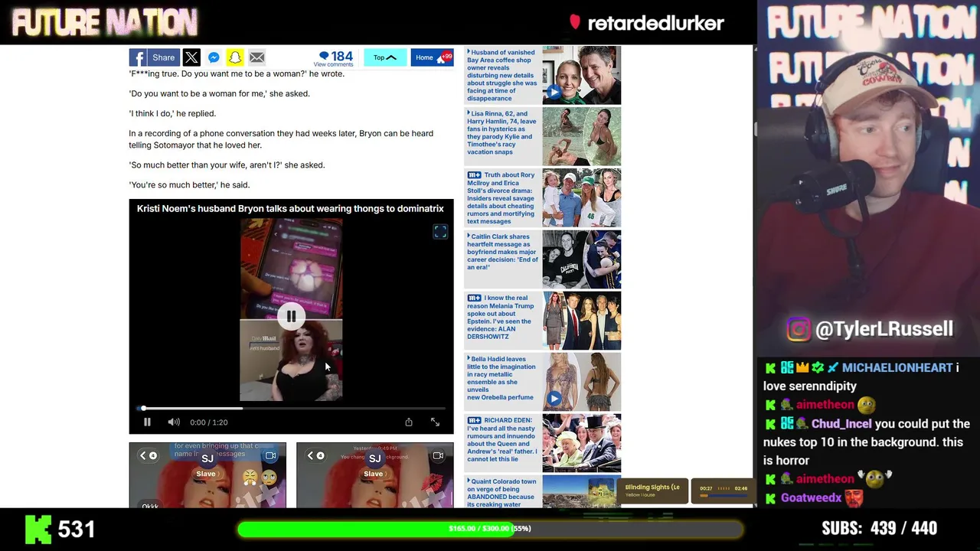The height and width of the screenshot is (551, 980).
Task: Click username MICHAELIONHEART in chat
Action: (897, 368)
